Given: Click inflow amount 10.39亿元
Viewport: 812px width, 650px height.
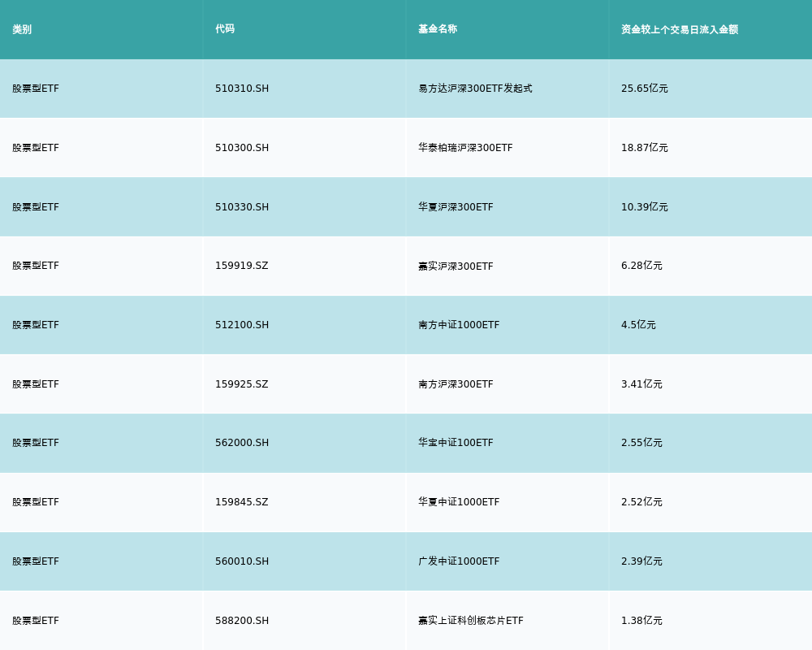Looking at the screenshot, I should [645, 207].
